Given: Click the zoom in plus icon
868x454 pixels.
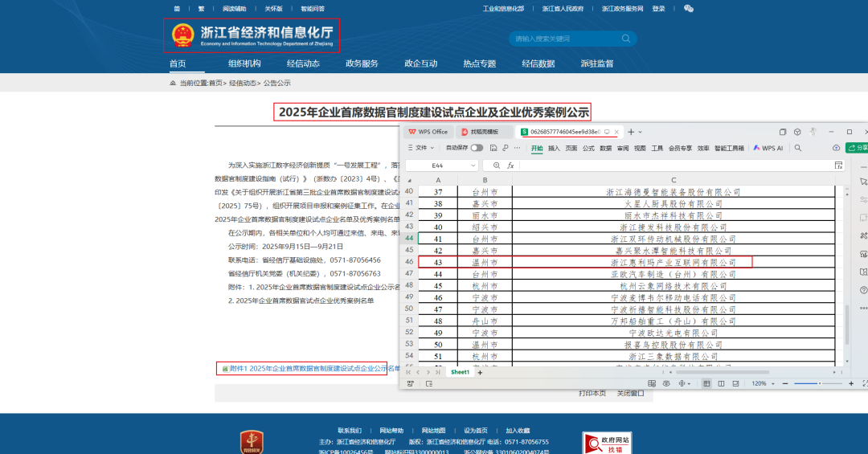Looking at the screenshot, I should click(851, 383).
